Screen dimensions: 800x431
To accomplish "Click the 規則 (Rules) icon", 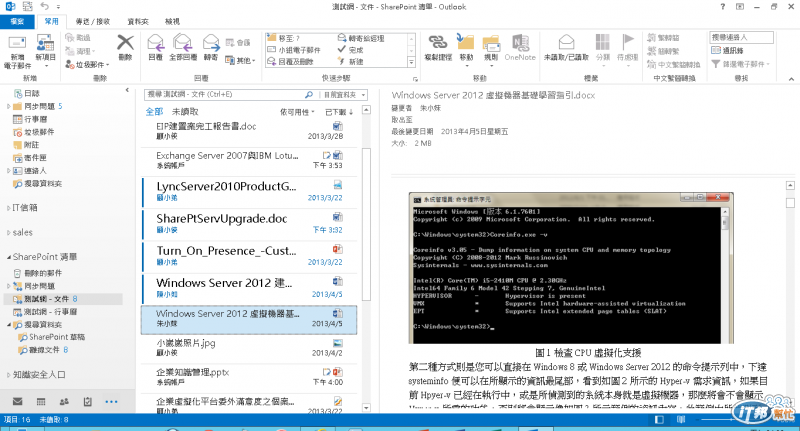I will tap(491, 43).
